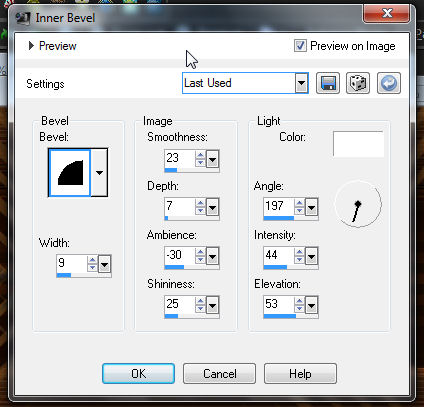
Task: Increase Depth using the up stepper arrow
Action: (200, 203)
